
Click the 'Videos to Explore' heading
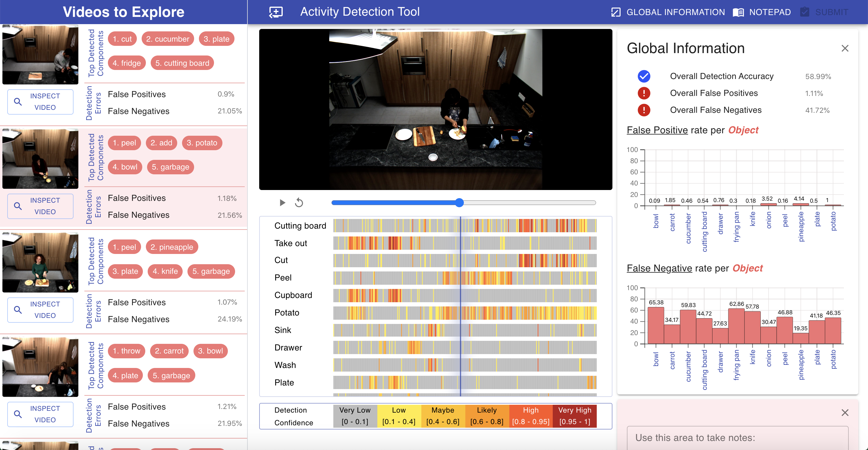[124, 12]
